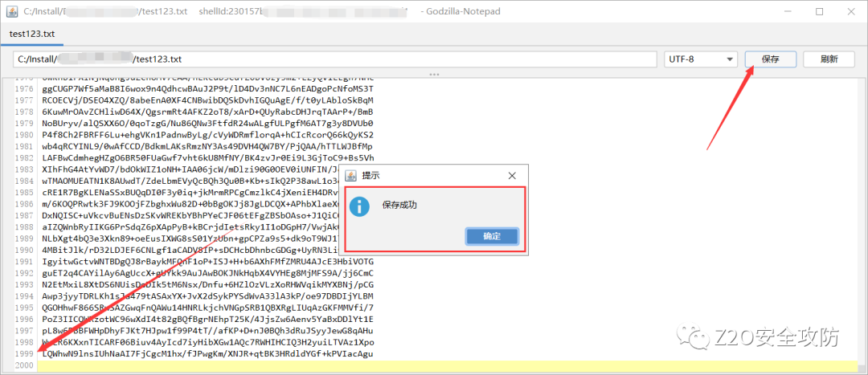Click line number 1996 in the gutter
The height and width of the screenshot is (375, 868).
point(24,319)
